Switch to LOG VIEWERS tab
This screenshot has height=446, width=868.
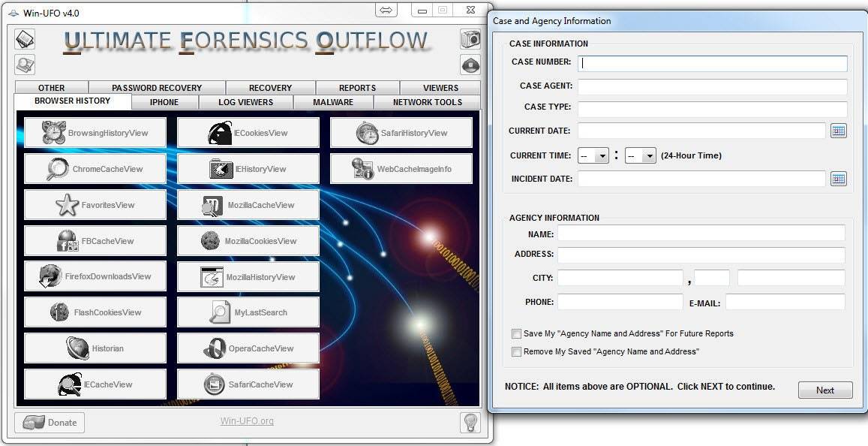coord(246,102)
